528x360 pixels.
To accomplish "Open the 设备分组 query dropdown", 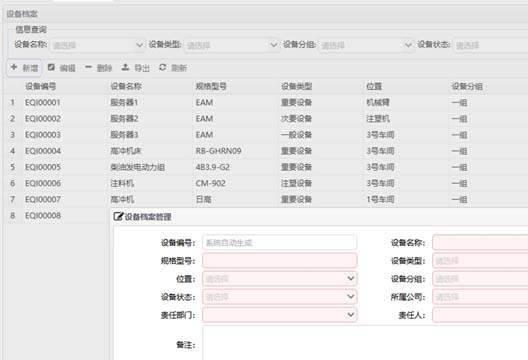I will tap(366, 45).
